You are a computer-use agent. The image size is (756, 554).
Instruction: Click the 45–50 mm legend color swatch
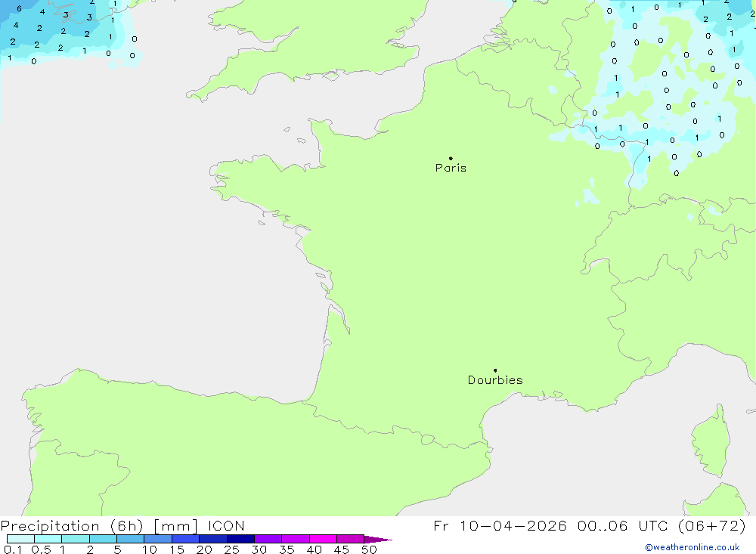[x=351, y=539]
